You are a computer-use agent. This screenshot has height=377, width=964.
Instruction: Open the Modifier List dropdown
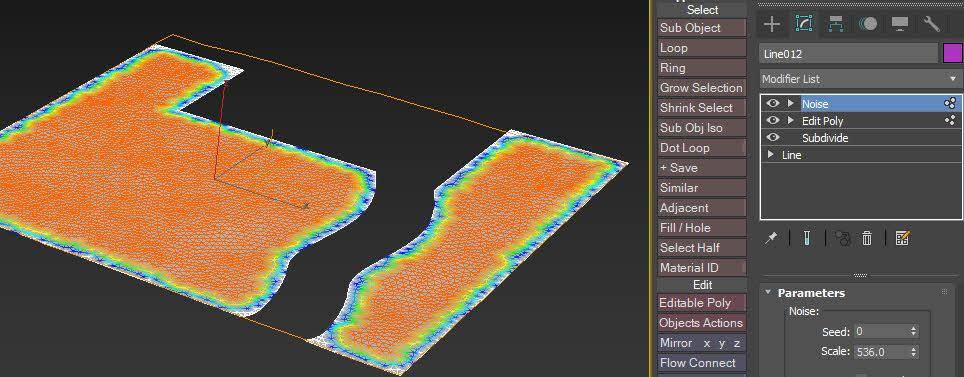coord(861,79)
